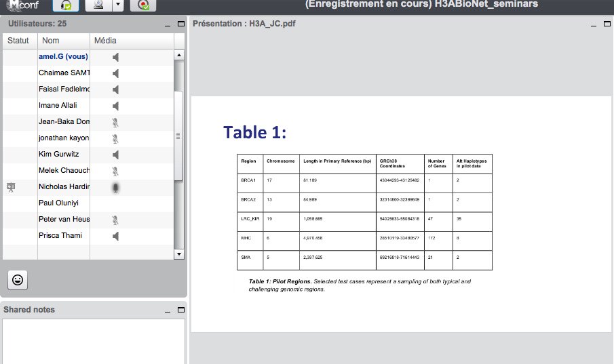Click muted mic icon for Jean-Baka Dom
This screenshot has height=364, width=614.
pos(115,123)
